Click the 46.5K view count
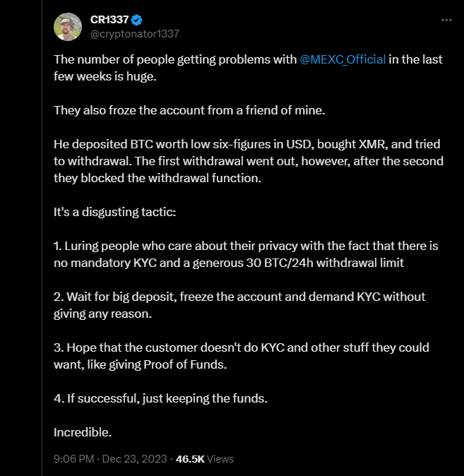Image resolution: width=464 pixels, height=476 pixels. pos(190,458)
